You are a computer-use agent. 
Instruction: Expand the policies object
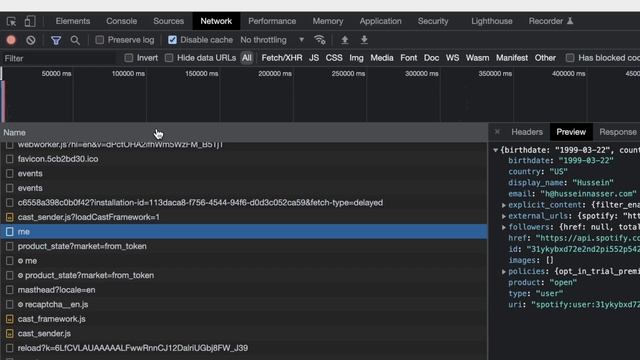pos(504,271)
